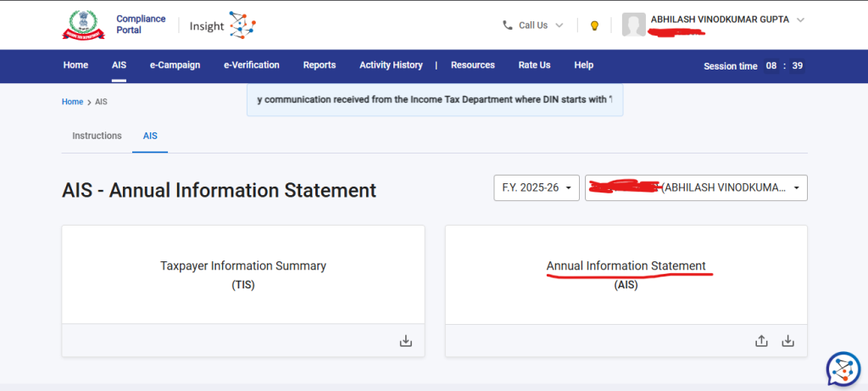This screenshot has height=391, width=868.
Task: Open the Help menu
Action: coord(583,64)
